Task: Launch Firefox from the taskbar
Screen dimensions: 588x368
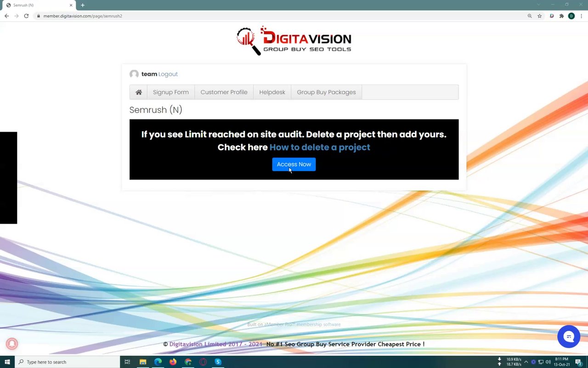Action: pyautogui.click(x=173, y=362)
